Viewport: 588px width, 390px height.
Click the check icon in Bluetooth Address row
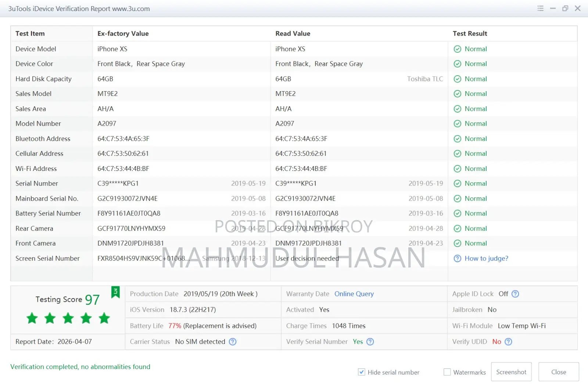click(457, 139)
